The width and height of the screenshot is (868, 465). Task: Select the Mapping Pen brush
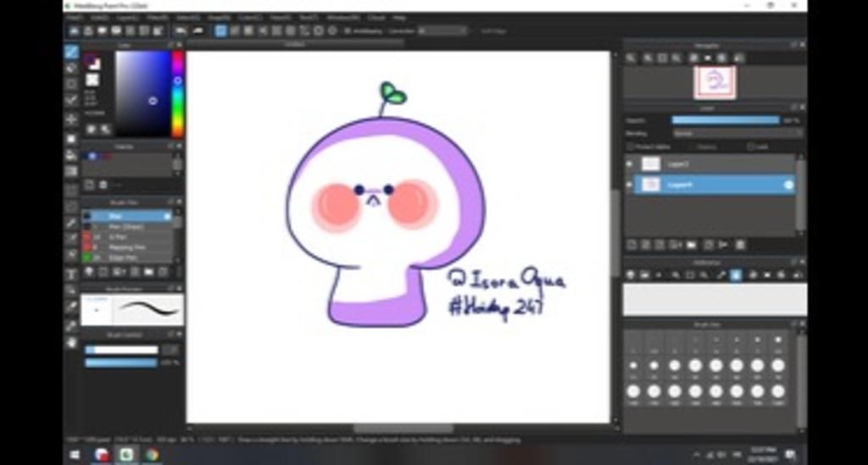pos(127,247)
